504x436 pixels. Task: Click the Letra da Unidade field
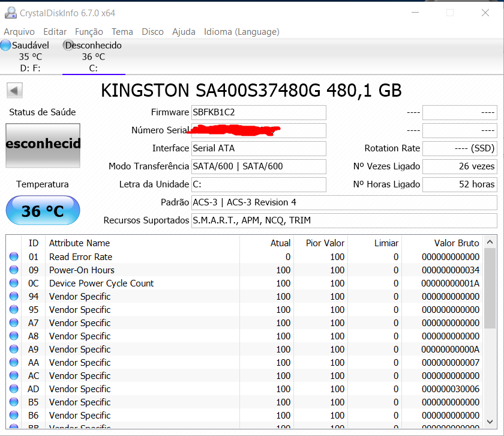(259, 184)
